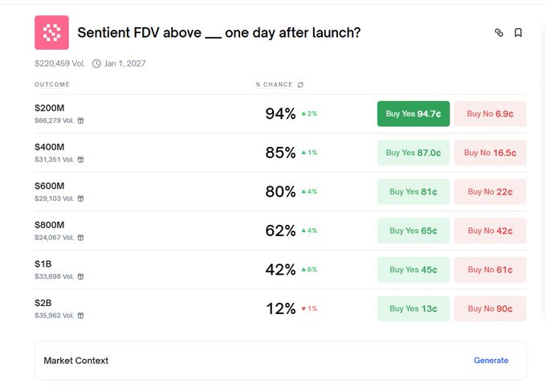
Task: Expand the $1B outcome row
Action: [x=161, y=270]
